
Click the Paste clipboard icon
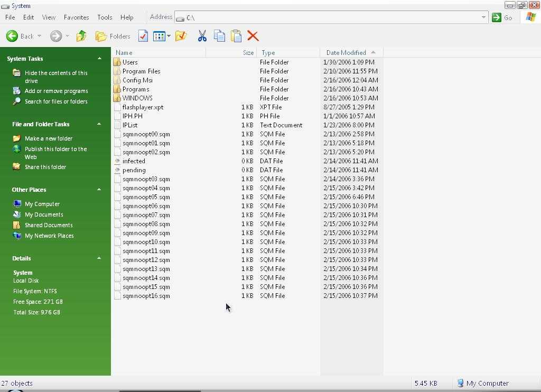(x=236, y=36)
